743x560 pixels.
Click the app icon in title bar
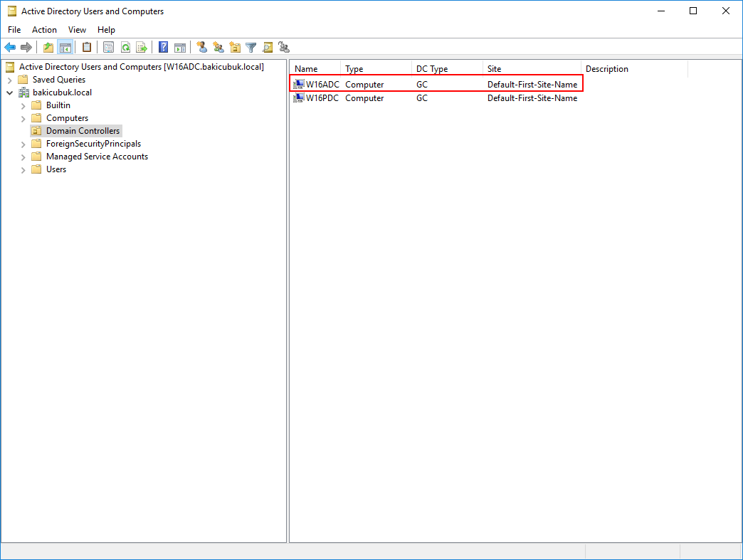pos(12,11)
